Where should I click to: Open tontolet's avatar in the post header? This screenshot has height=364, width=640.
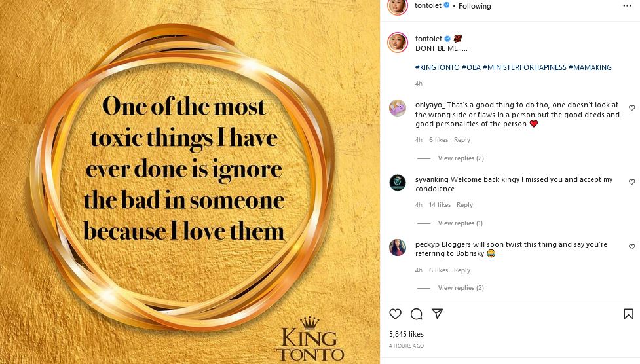tap(398, 6)
